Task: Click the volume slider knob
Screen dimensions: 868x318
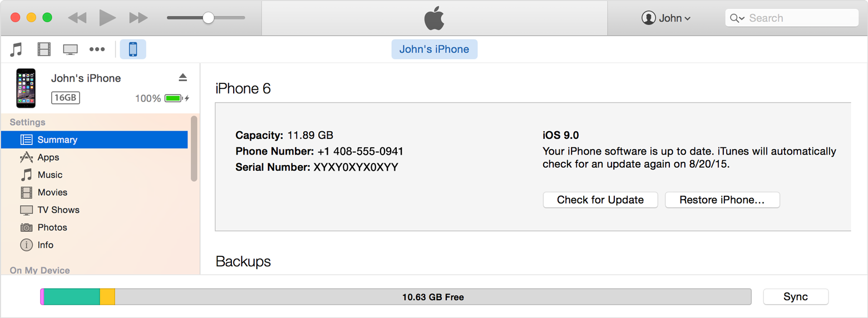Action: point(208,18)
